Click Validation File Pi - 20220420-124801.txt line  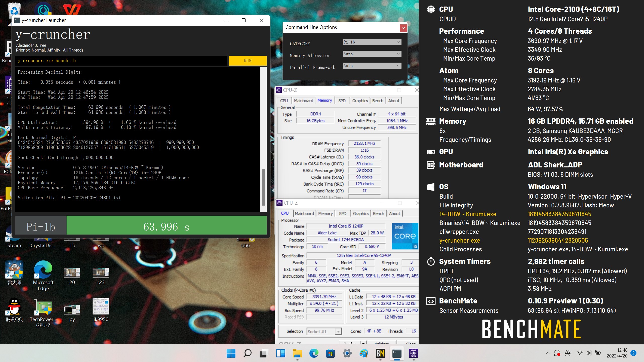point(69,198)
